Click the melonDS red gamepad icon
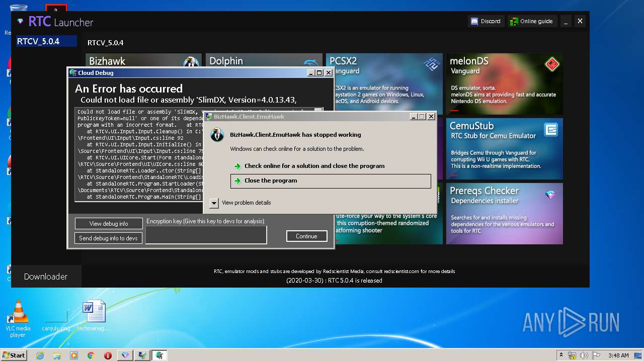 tap(552, 64)
